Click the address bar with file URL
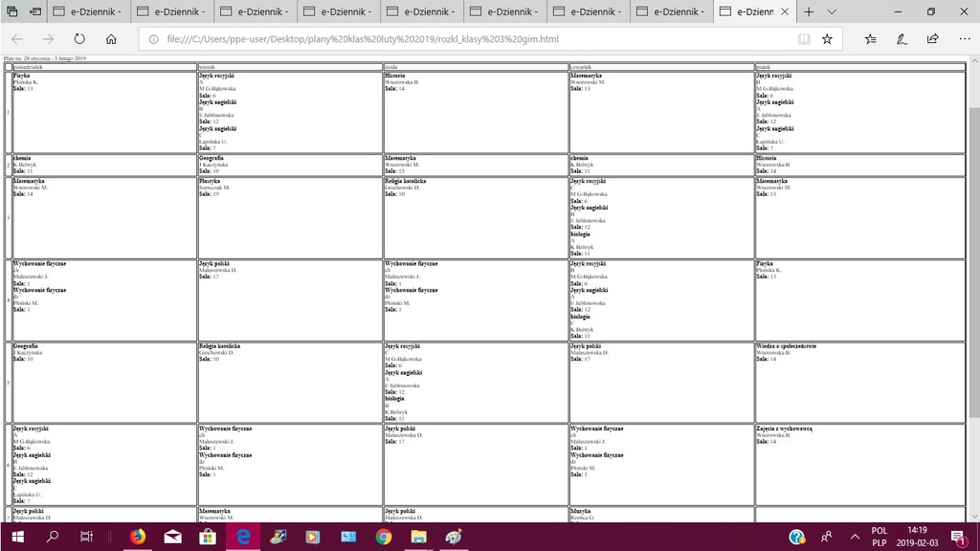This screenshot has width=980, height=551. [x=459, y=39]
